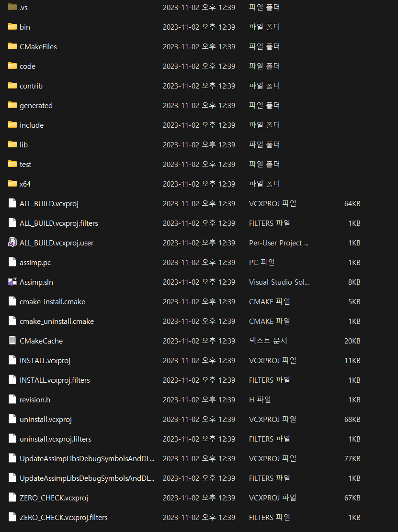
Task: Select the folder name include
Action: (32, 125)
